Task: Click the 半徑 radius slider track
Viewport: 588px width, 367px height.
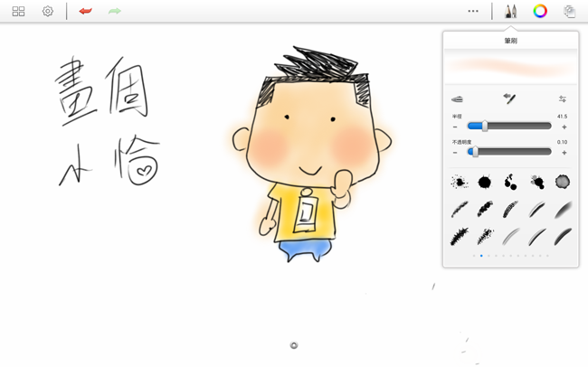Action: [509, 126]
